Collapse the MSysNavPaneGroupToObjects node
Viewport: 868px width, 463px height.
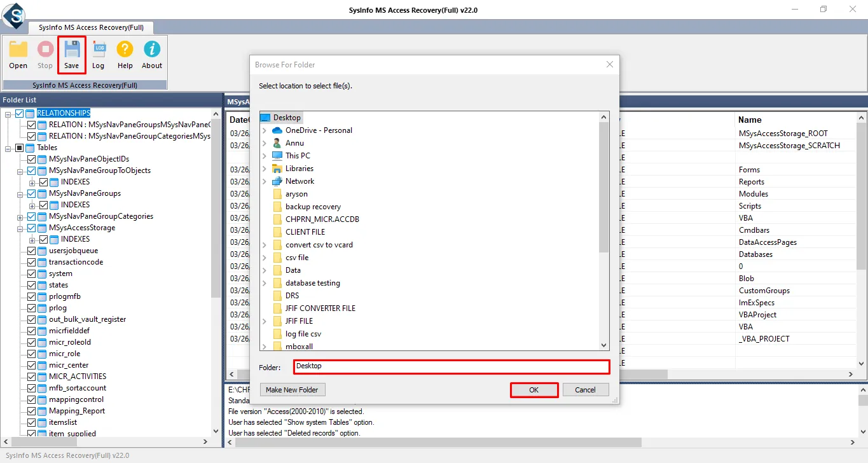(x=20, y=170)
